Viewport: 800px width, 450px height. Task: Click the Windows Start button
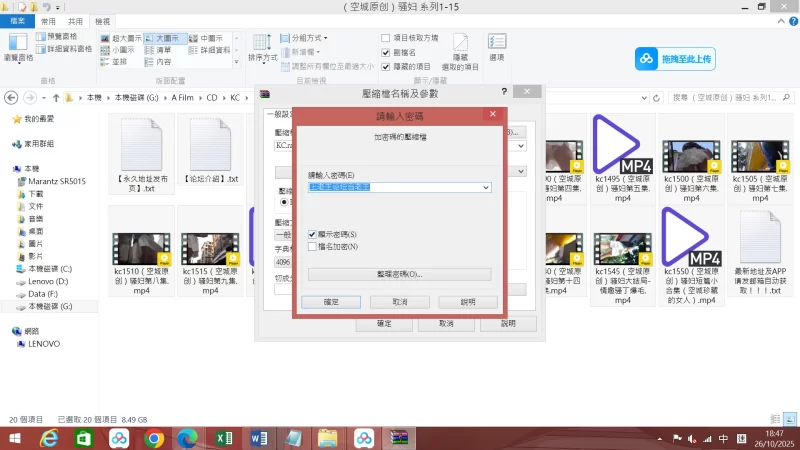coord(14,438)
